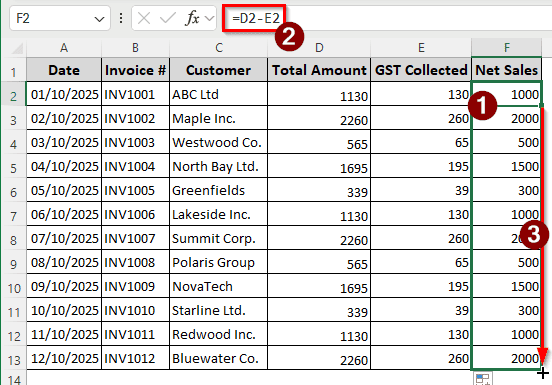
Task: Select column A header
Action: point(64,48)
